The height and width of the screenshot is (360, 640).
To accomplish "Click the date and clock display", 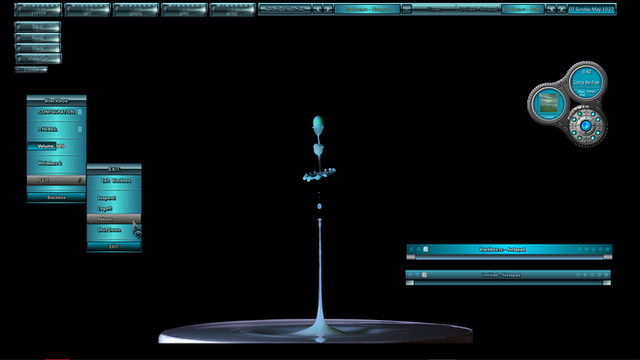I will (591, 9).
